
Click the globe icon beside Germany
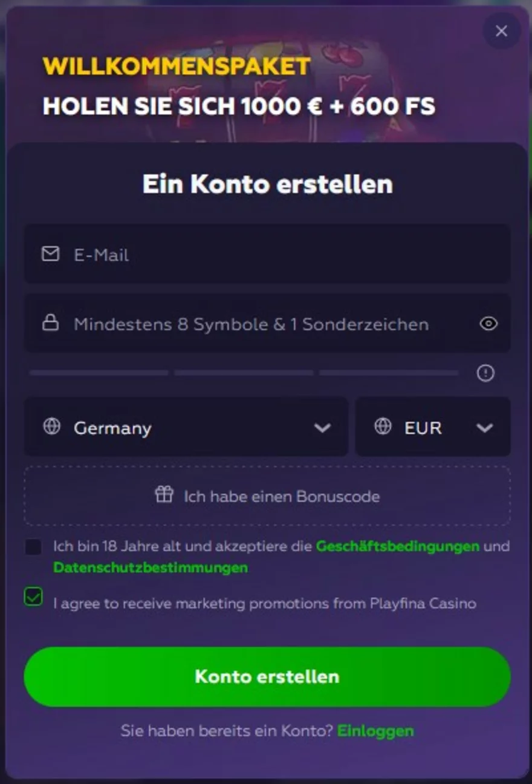[52, 426]
